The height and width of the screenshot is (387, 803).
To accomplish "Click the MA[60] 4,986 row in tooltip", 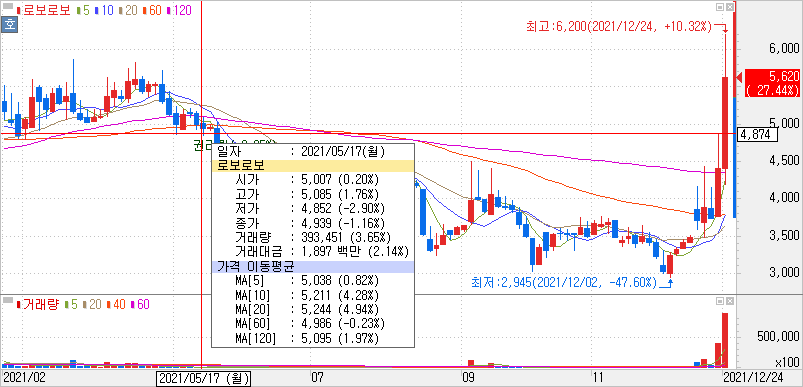I will pos(312,324).
